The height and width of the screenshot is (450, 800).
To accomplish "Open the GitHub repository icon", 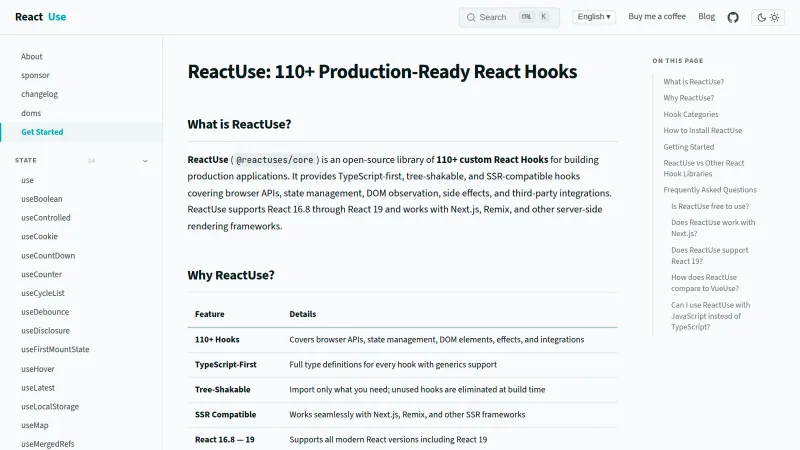I will point(733,17).
